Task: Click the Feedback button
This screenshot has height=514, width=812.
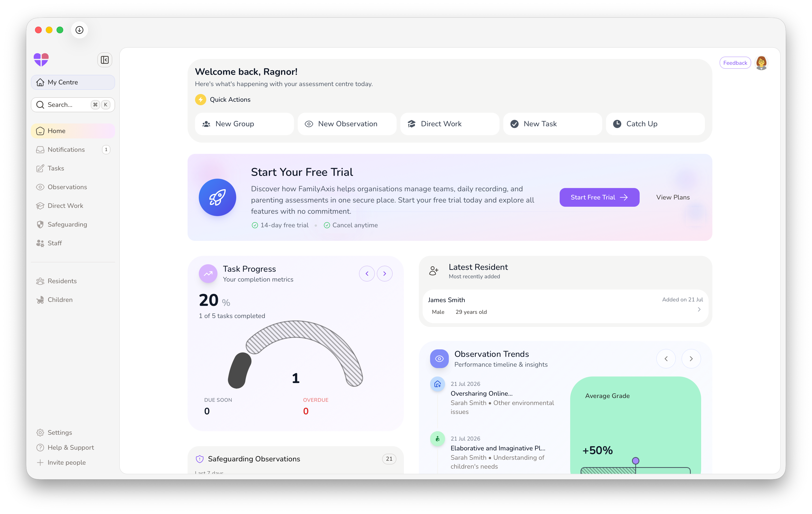Action: click(735, 63)
